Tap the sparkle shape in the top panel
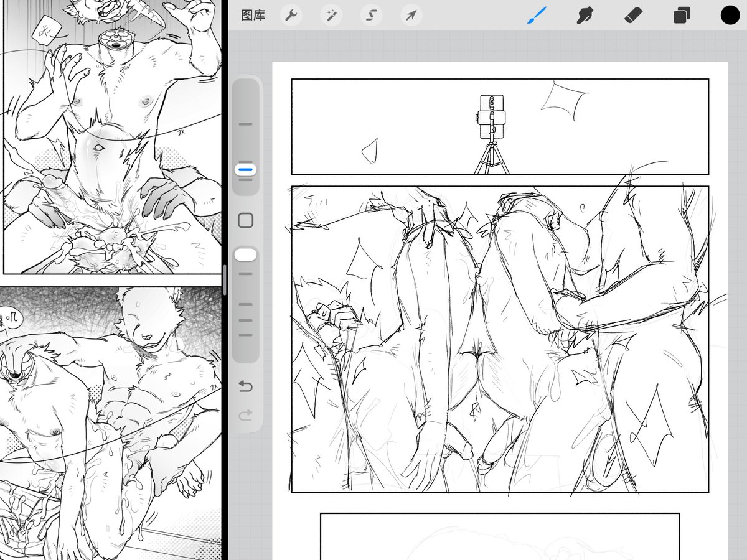Image resolution: width=747 pixels, height=560 pixels. [565, 101]
